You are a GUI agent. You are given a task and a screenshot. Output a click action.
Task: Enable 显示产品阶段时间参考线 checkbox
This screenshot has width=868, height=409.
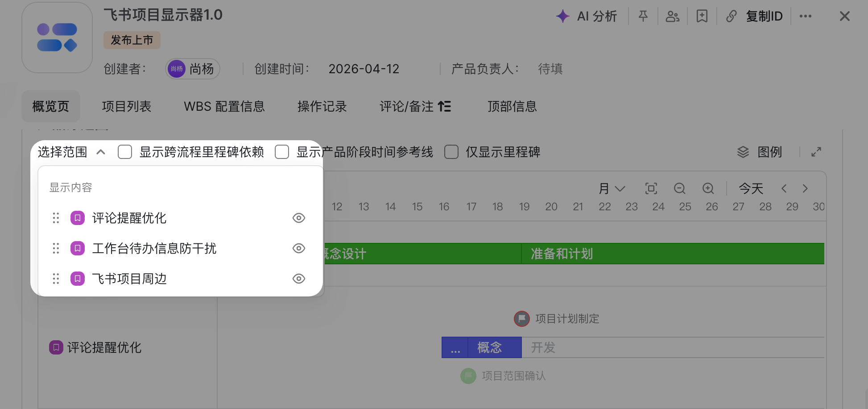(x=282, y=152)
